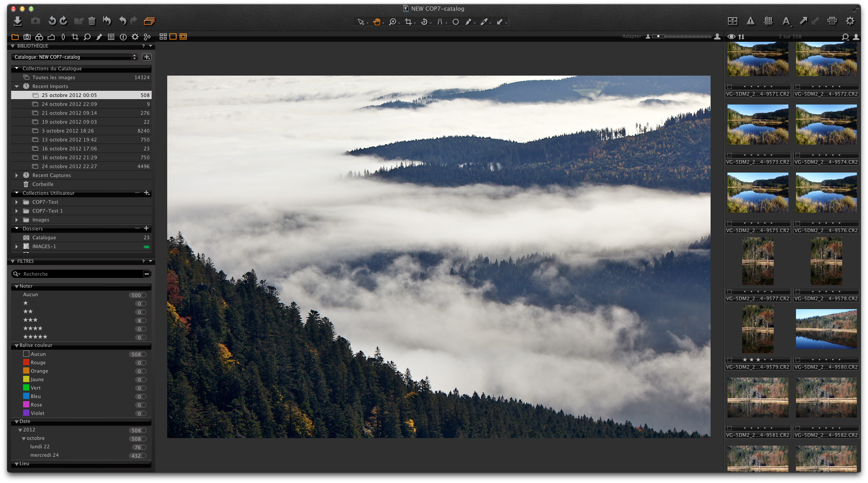This screenshot has height=483, width=868.
Task: Select the zoom magnifier cursor tool
Action: [x=393, y=22]
